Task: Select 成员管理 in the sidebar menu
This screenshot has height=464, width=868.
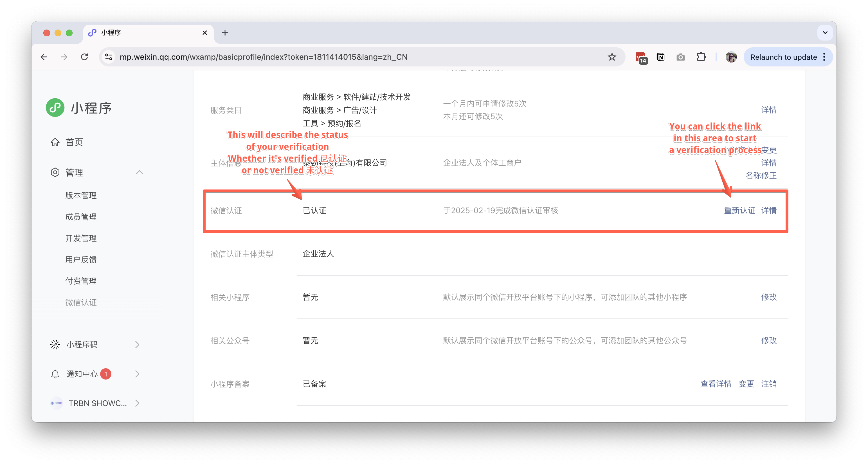Action: tap(81, 217)
